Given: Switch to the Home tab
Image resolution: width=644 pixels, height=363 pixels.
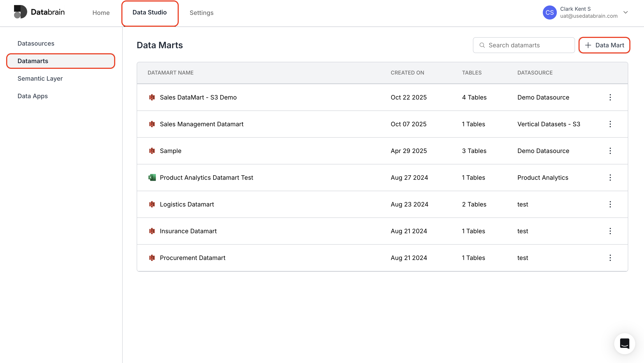Looking at the screenshot, I should [101, 13].
